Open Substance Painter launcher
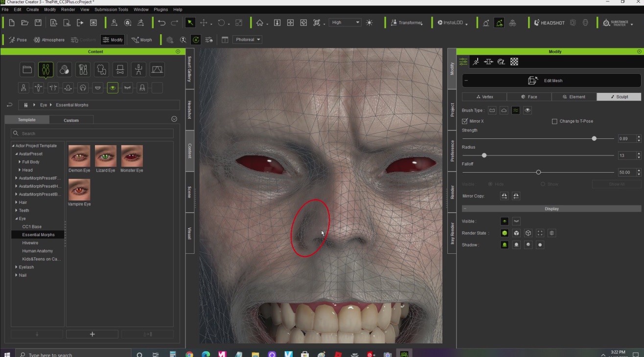Image resolution: width=644 pixels, height=357 pixels. coord(616,22)
